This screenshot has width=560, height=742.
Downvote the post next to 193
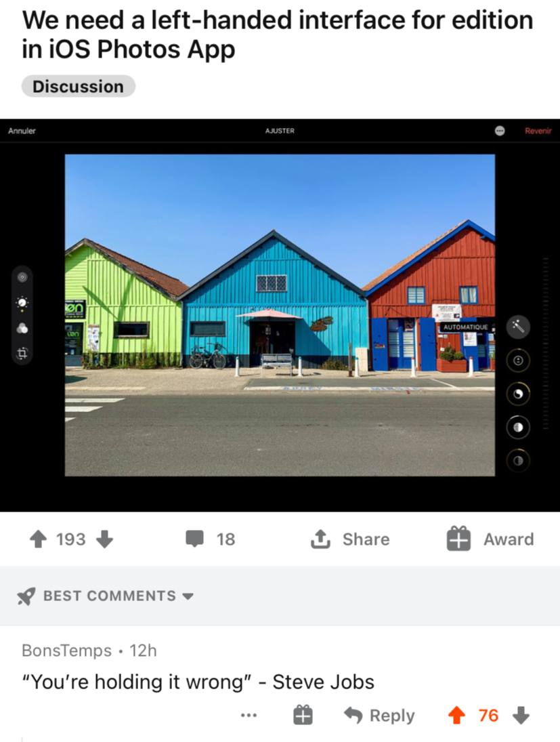pyautogui.click(x=104, y=539)
